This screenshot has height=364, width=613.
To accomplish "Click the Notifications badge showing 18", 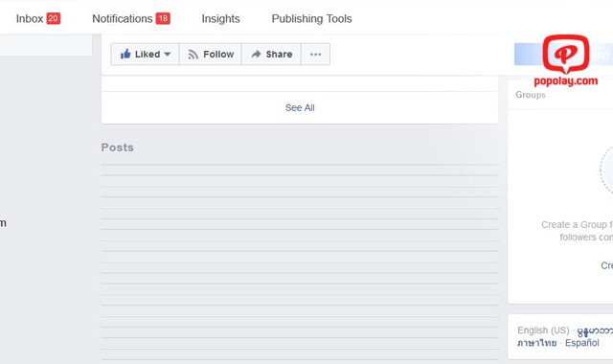I will pyautogui.click(x=163, y=18).
